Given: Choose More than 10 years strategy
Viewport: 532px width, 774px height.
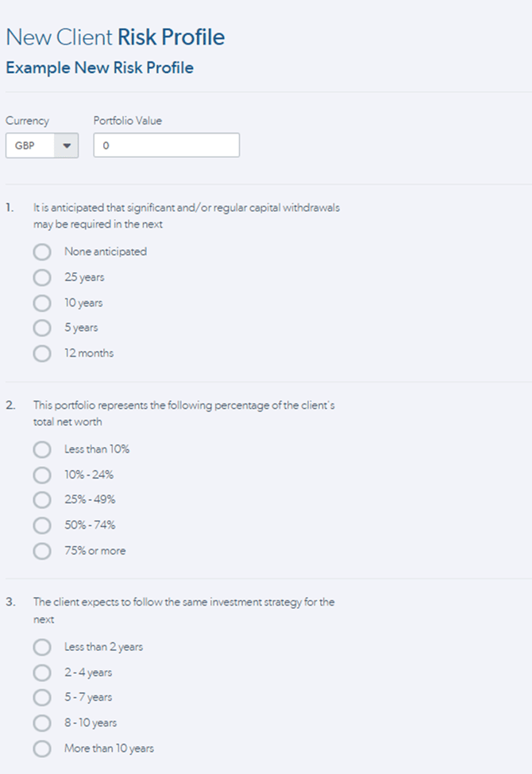Looking at the screenshot, I should click(x=42, y=749).
